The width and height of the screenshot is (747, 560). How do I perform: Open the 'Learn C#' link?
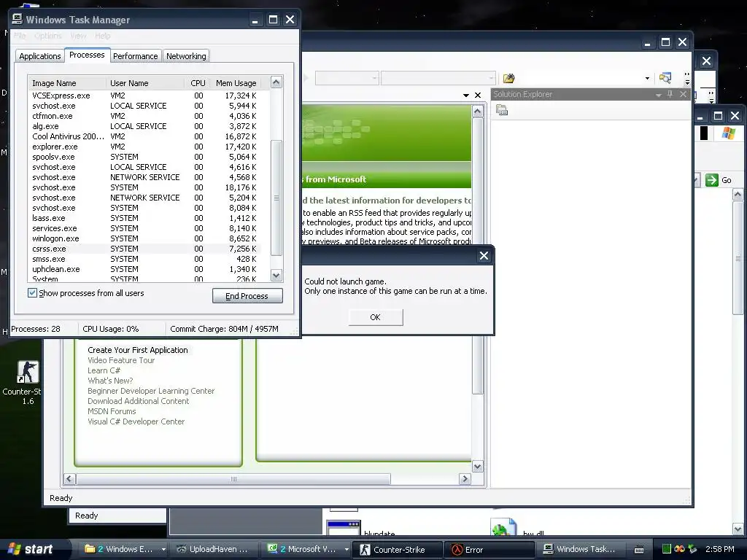click(104, 370)
